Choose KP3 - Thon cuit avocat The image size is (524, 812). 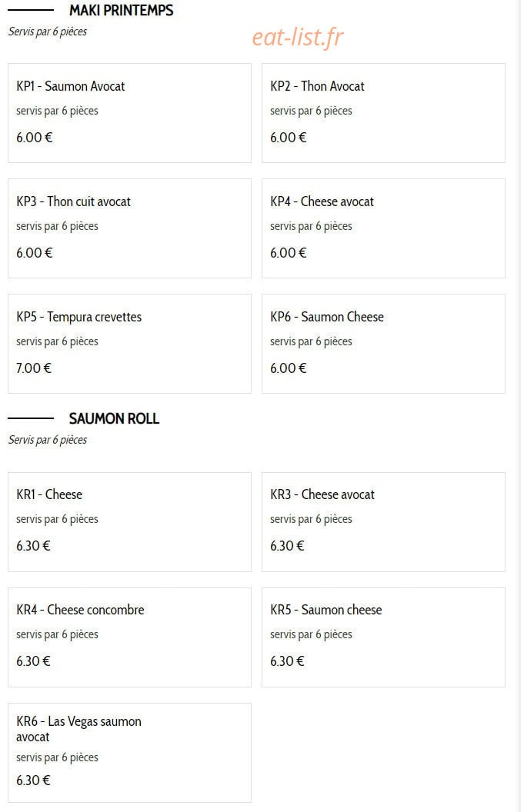(x=129, y=228)
